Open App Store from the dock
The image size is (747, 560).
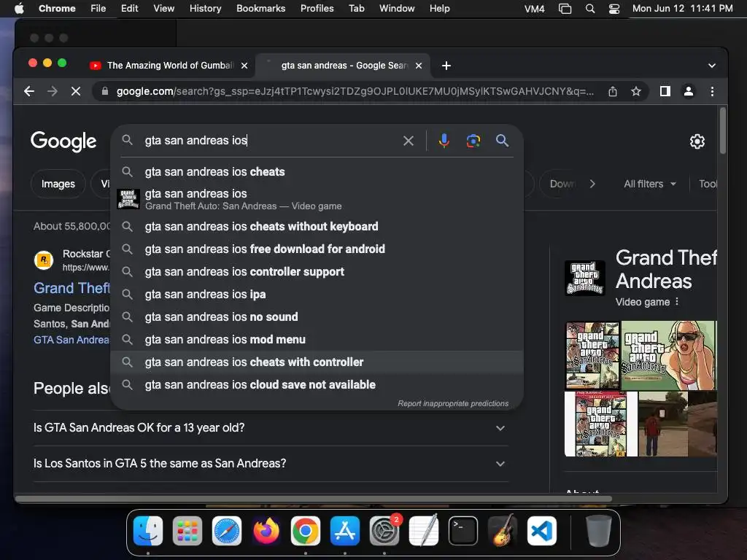pyautogui.click(x=345, y=531)
